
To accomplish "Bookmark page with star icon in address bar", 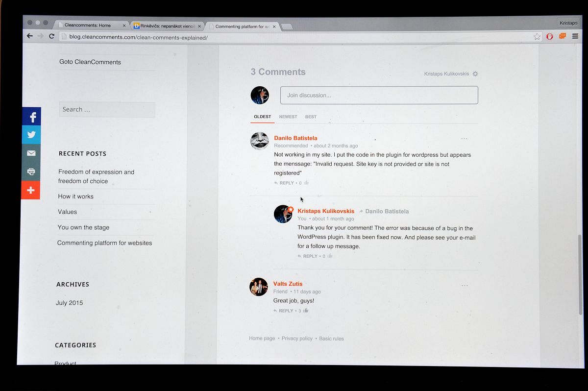I will point(537,36).
